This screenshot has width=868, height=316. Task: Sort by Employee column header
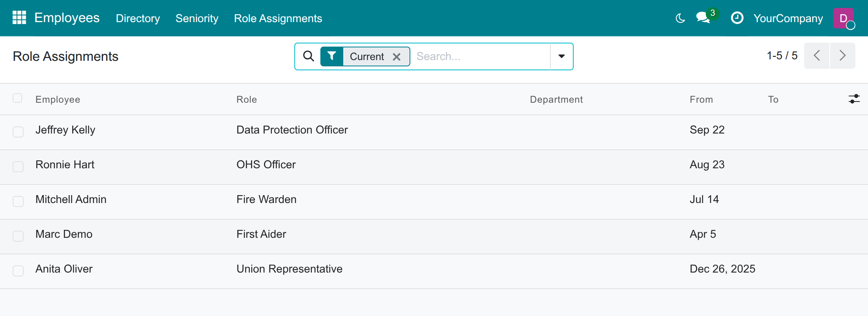[x=58, y=100]
